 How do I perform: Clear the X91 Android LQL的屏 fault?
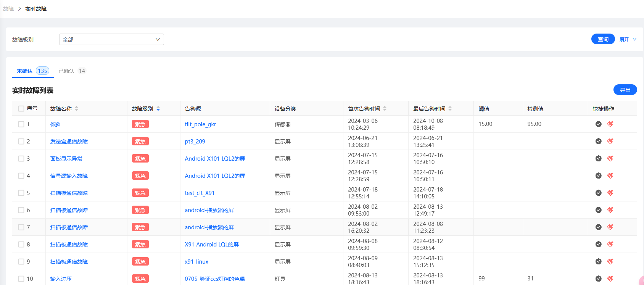610,244
